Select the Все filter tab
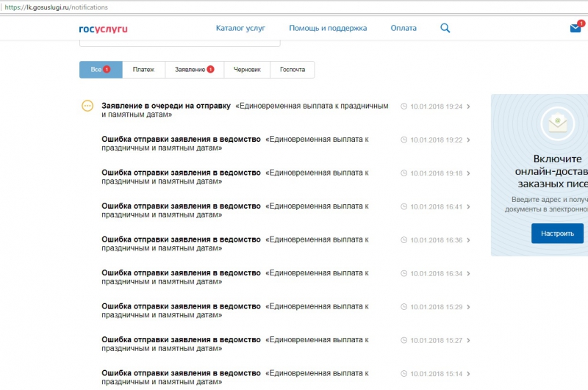Viewport: 588px width, 390px height. click(100, 70)
